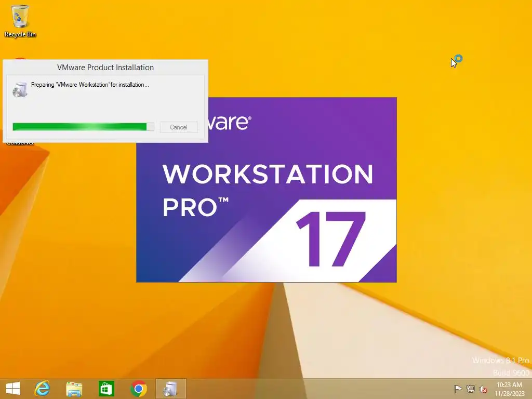This screenshot has height=399, width=532.
Task: Click the installer disc icon in the dialog
Action: 20,89
